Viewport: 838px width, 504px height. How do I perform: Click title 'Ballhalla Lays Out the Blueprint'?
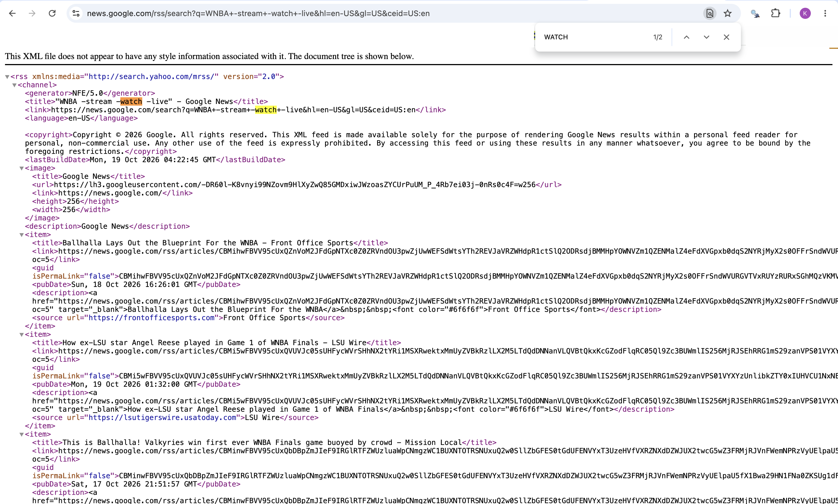208,243
